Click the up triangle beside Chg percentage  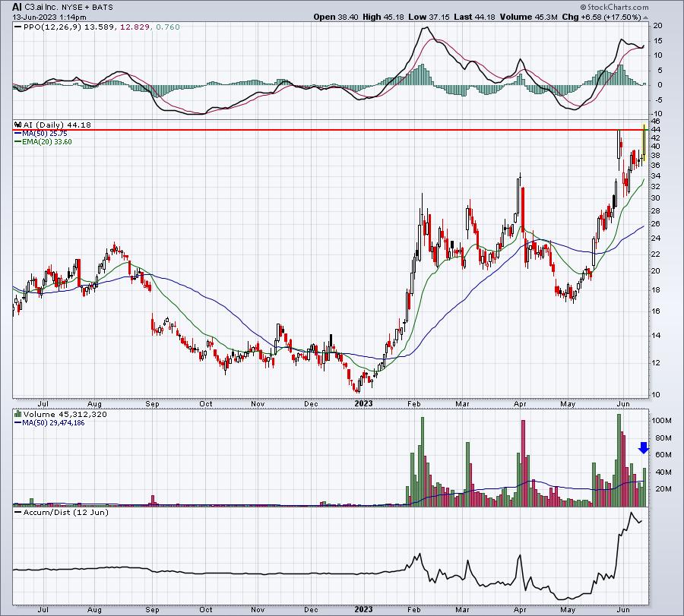point(645,17)
